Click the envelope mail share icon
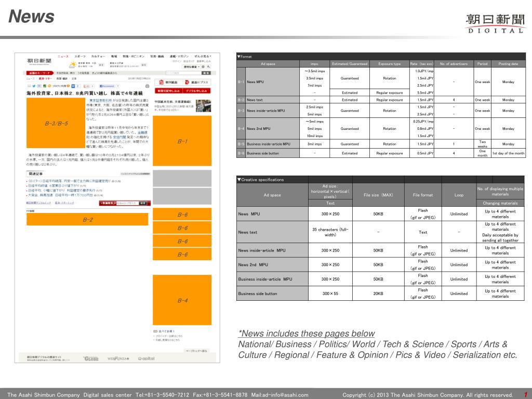 29,86
